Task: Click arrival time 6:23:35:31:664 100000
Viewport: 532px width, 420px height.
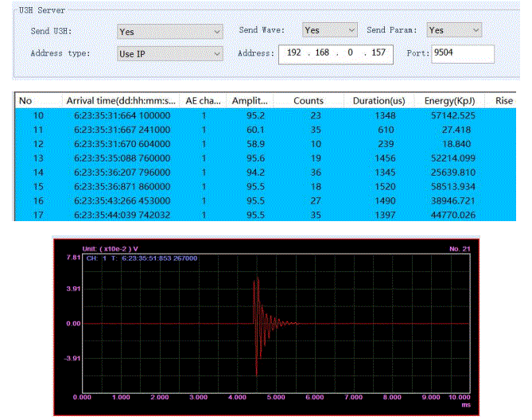Action: (x=122, y=115)
